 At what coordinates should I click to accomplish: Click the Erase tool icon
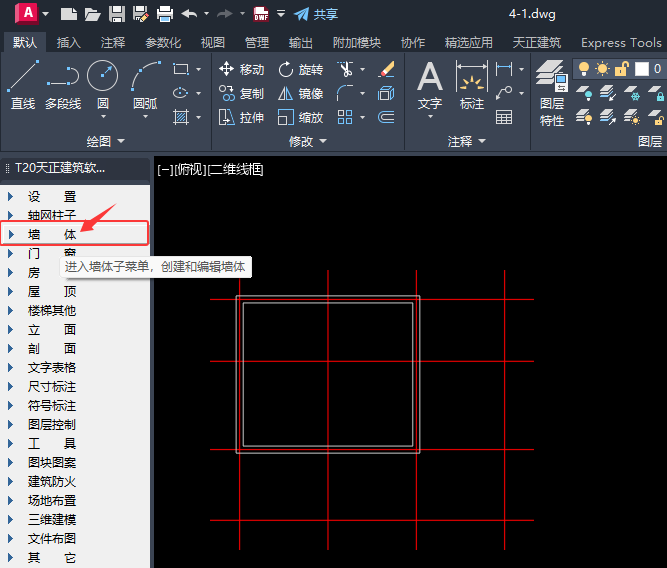point(386,69)
